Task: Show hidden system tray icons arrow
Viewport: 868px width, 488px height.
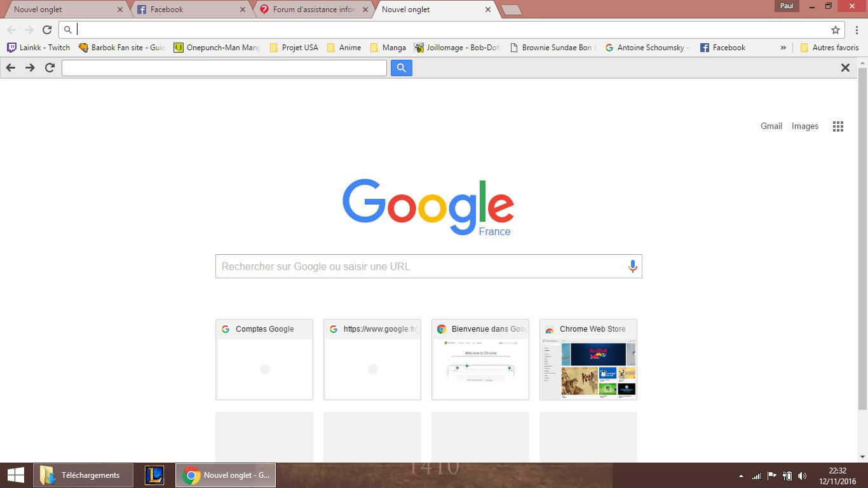Action: pos(741,476)
